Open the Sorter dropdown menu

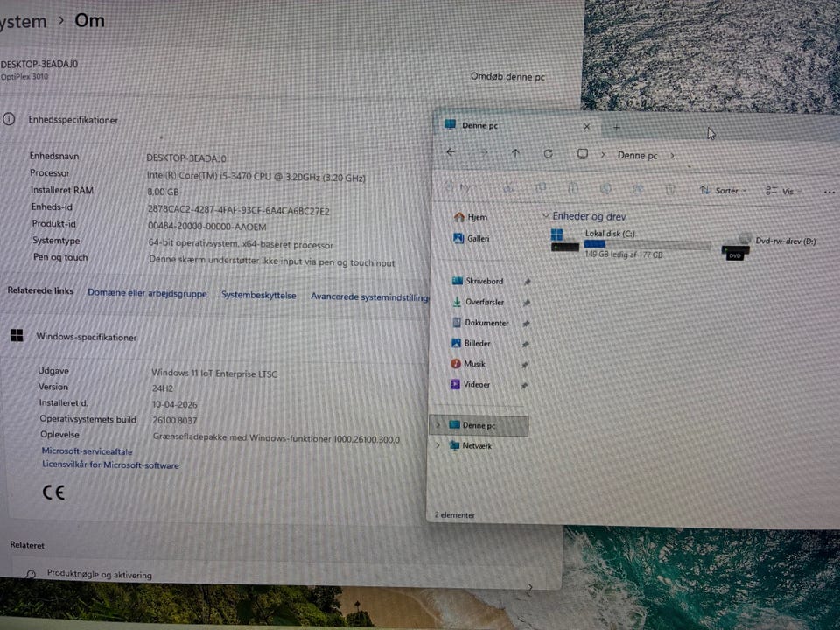pos(724,190)
